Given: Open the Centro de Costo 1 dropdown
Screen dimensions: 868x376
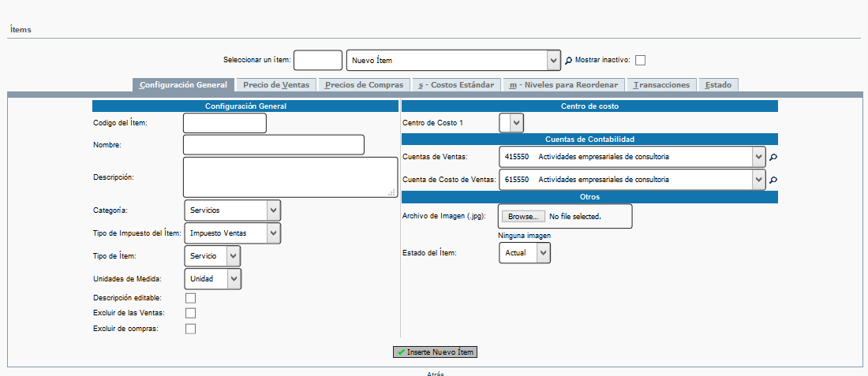Looking at the screenshot, I should 511,123.
